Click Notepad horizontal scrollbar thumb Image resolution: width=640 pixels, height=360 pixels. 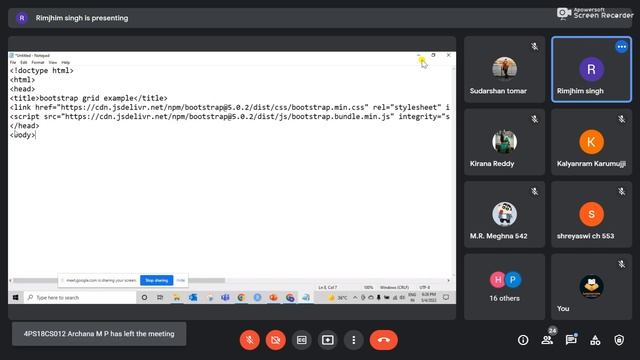tap(119, 280)
